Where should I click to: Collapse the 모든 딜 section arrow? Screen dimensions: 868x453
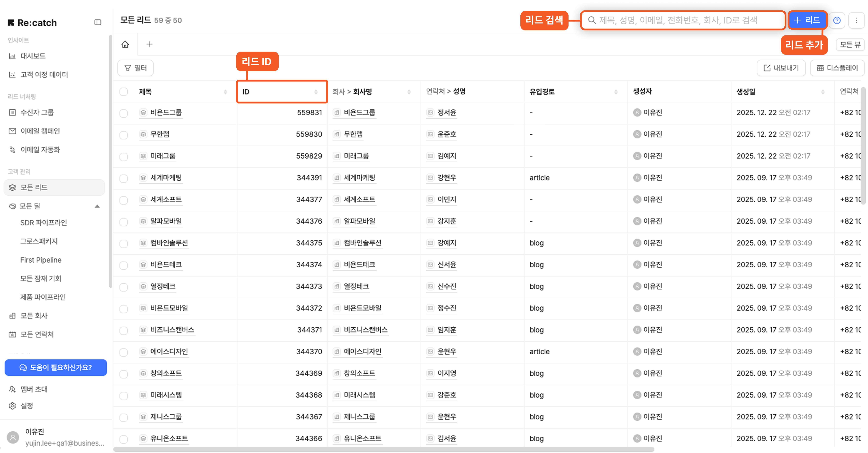(97, 206)
